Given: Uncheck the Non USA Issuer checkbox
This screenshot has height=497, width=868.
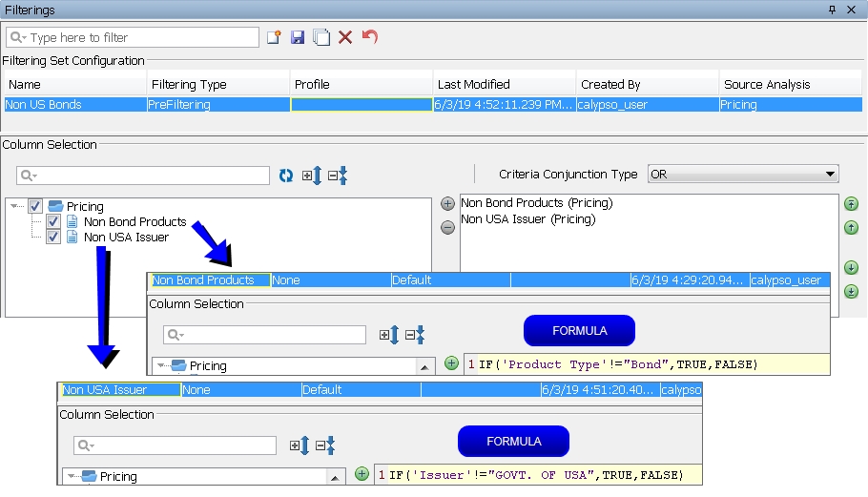Looking at the screenshot, I should click(53, 237).
